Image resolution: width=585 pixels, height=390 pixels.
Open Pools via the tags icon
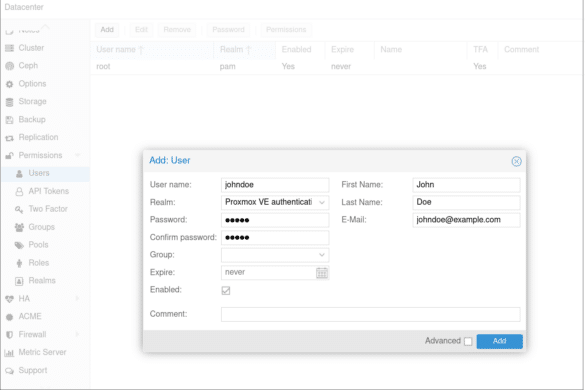(x=19, y=245)
